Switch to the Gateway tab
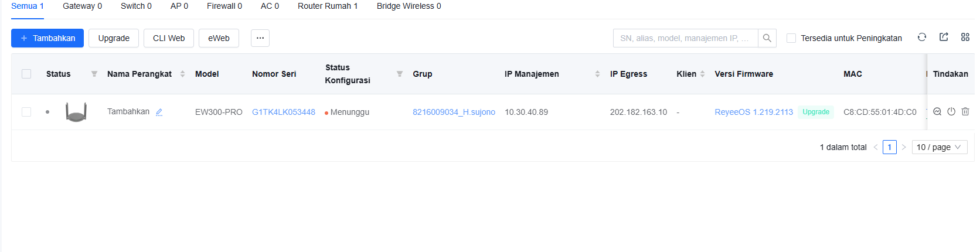Image resolution: width=980 pixels, height=252 pixels. [82, 6]
